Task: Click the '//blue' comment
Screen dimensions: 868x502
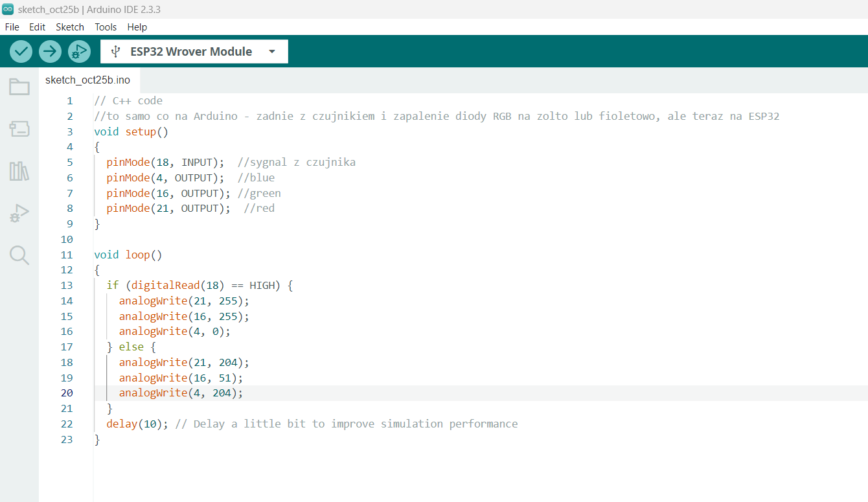Action: [256, 178]
